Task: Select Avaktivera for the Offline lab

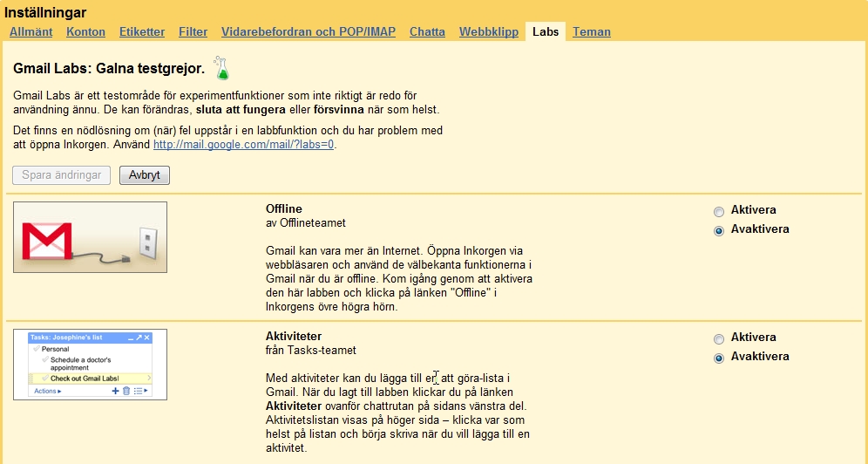Action: [718, 231]
